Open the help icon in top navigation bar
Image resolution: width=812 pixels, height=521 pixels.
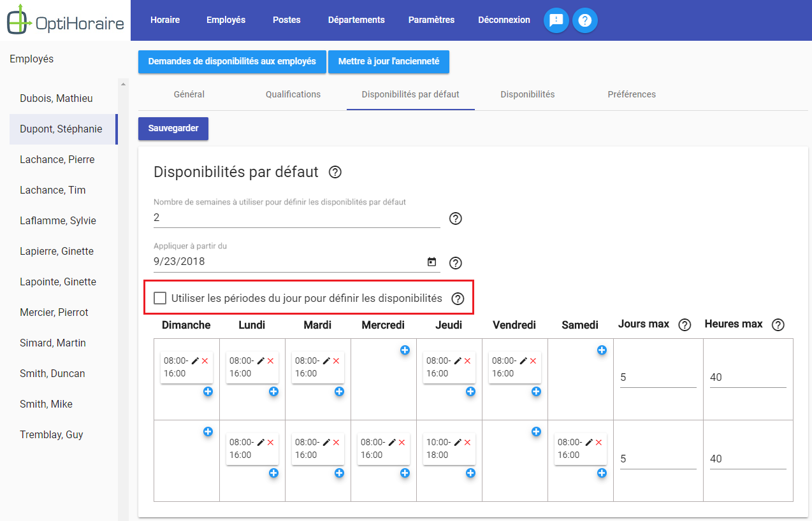coord(585,20)
